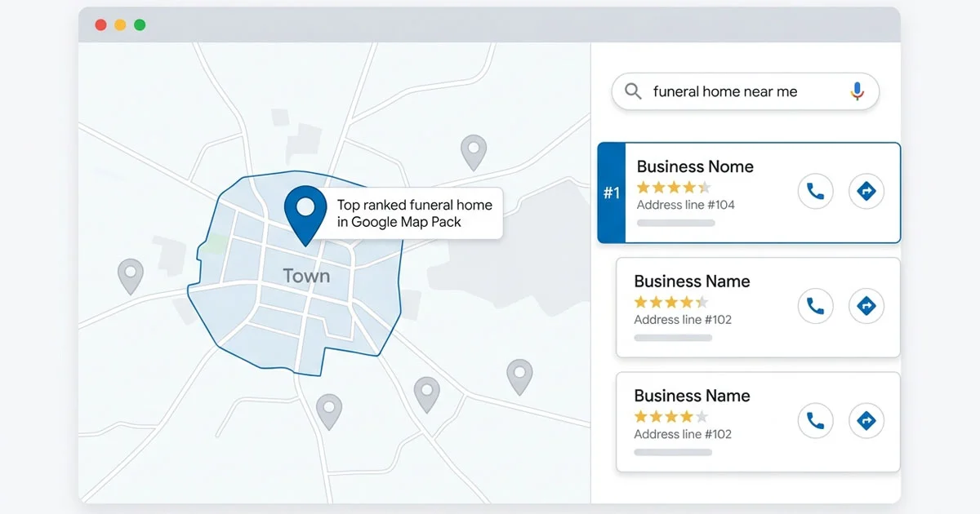Open directions on the third business card
The image size is (980, 514).
pyautogui.click(x=866, y=420)
